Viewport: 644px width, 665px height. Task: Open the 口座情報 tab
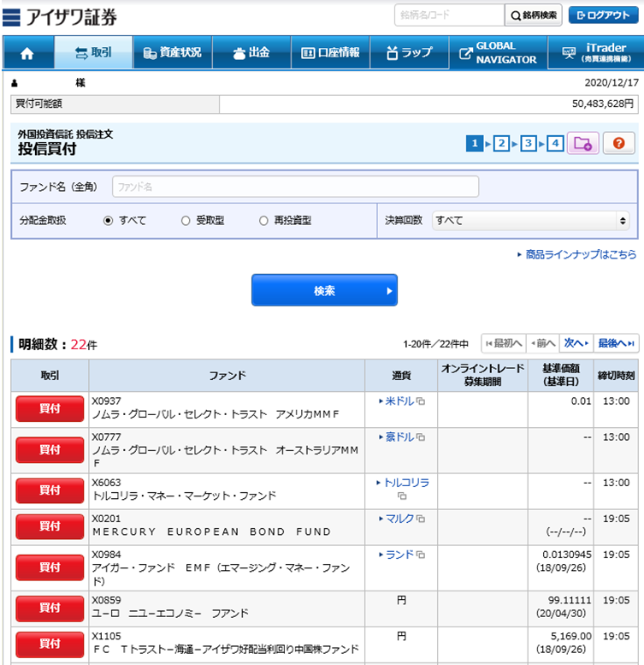coord(330,52)
